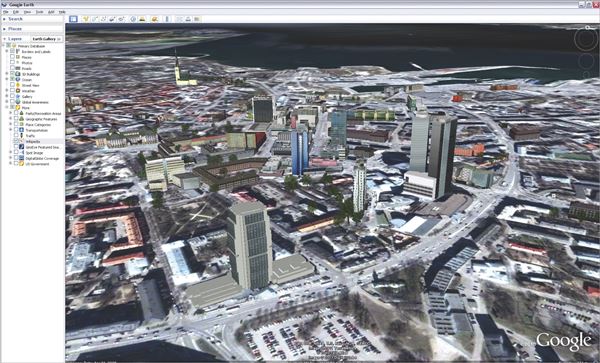Open the Tools menu
The image size is (600, 363).
(39, 12)
